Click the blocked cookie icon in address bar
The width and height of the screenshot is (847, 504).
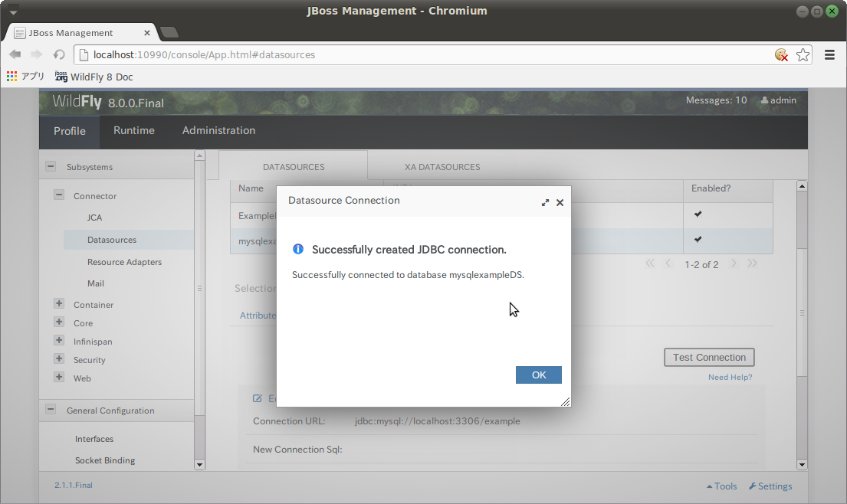tap(781, 54)
